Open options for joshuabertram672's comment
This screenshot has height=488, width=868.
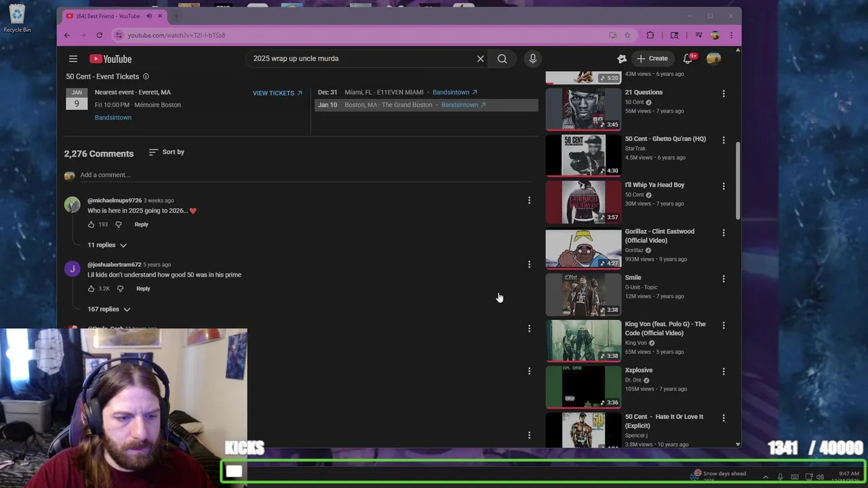(529, 264)
